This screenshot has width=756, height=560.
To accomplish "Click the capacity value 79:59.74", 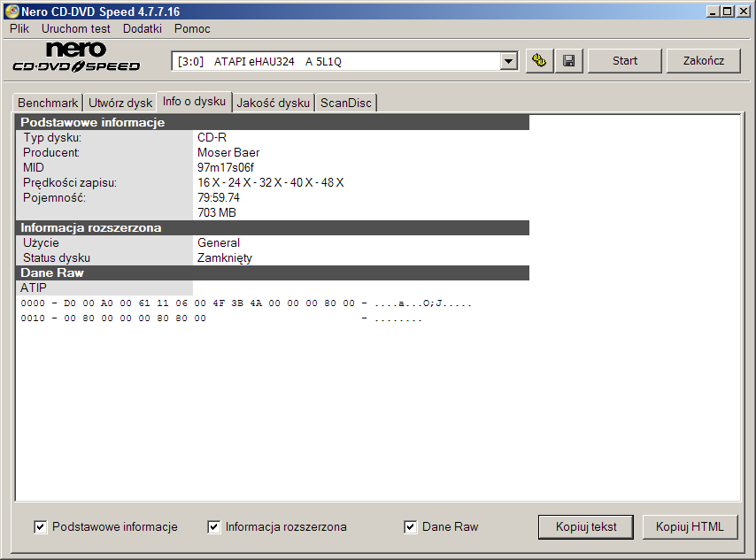I will pos(219,197).
